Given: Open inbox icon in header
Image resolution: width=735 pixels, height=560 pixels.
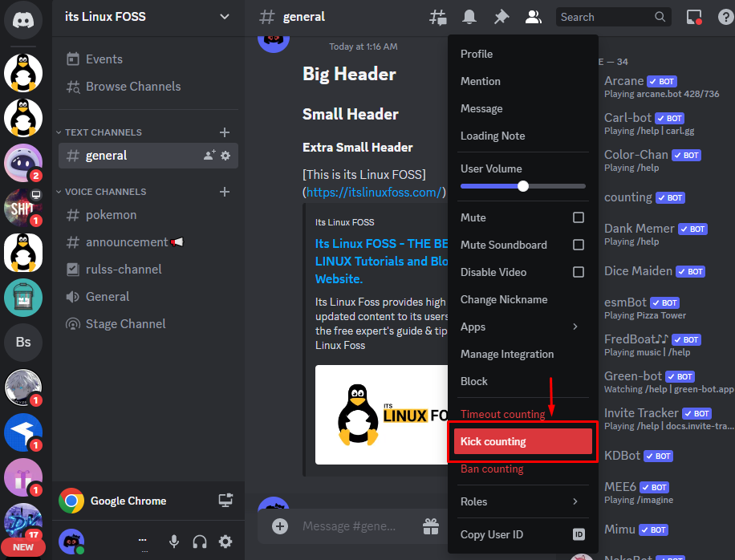Looking at the screenshot, I should pos(694,18).
